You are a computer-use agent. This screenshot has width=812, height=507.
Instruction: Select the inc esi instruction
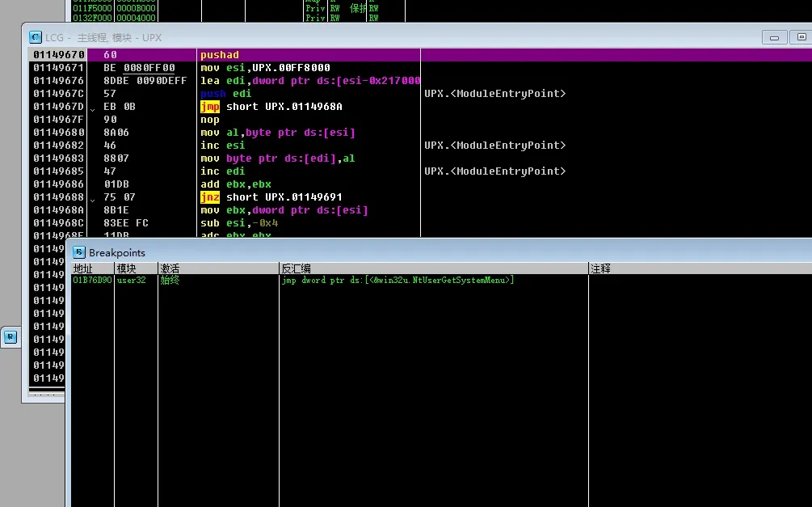(223, 146)
